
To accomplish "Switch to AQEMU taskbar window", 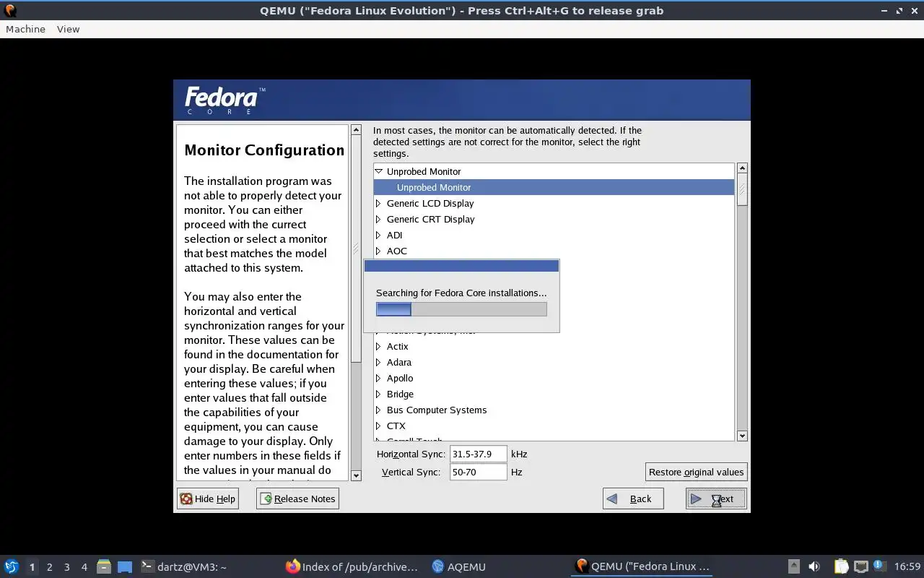I will click(x=459, y=566).
